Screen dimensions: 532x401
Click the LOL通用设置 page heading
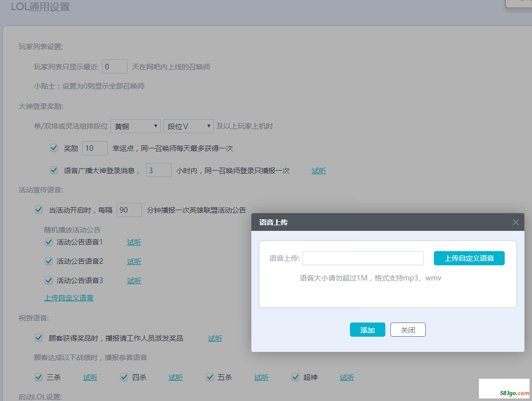(x=40, y=7)
